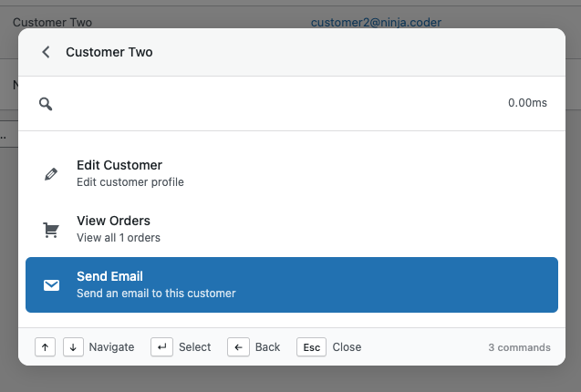Click the Navigate hint label
The width and height of the screenshot is (581, 392).
(111, 347)
